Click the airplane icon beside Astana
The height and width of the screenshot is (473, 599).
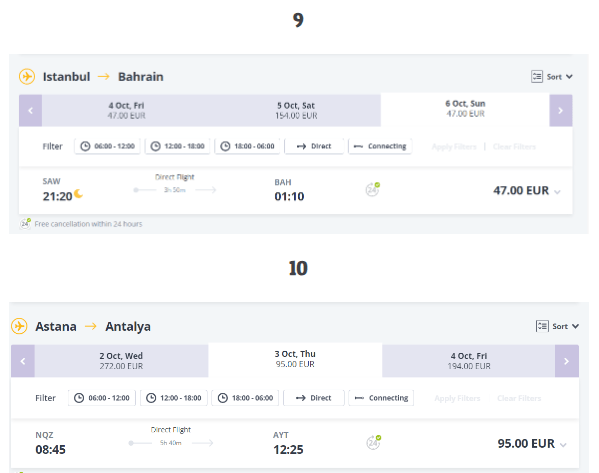tap(19, 326)
